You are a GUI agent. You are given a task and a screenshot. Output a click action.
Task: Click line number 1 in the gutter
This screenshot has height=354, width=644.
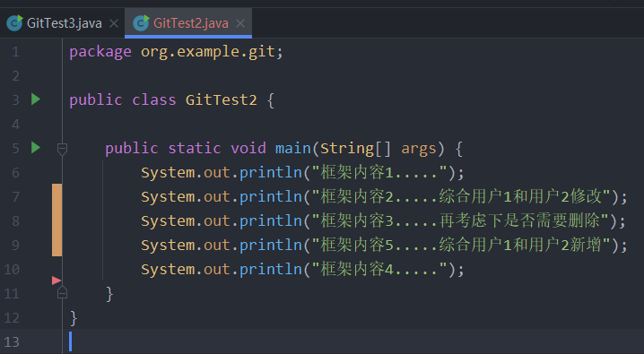[x=15, y=52]
